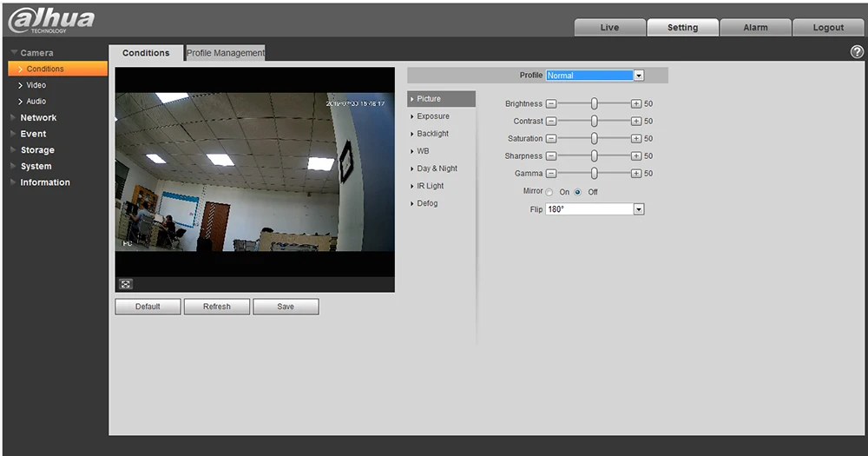
Task: Click the Logout tab
Action: coord(828,27)
